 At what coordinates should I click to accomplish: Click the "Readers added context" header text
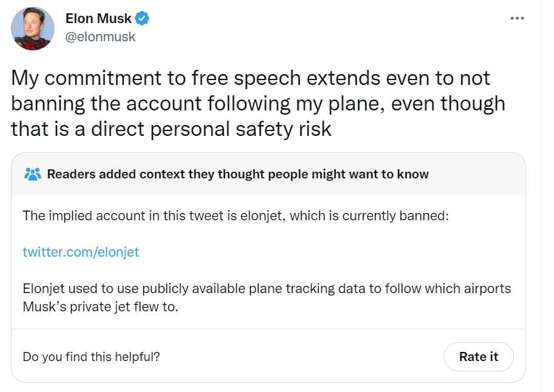237,174
